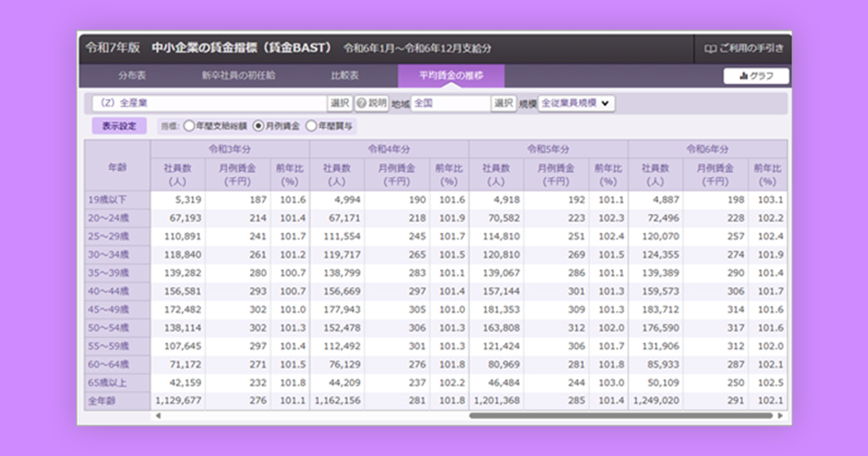Screen dimensions: 868x456
Task: Select the 平均賃金の推移 tab
Action: click(451, 75)
